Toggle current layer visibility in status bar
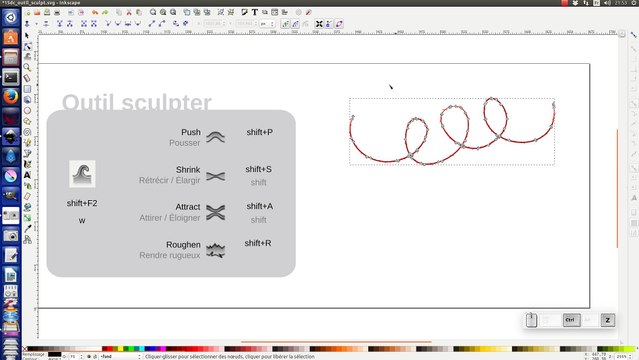 pos(89,357)
